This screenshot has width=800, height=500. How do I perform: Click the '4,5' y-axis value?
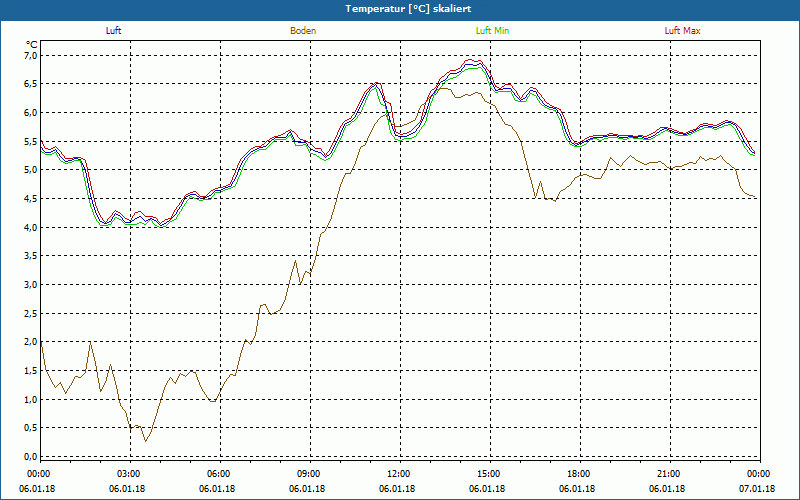[x=31, y=198]
